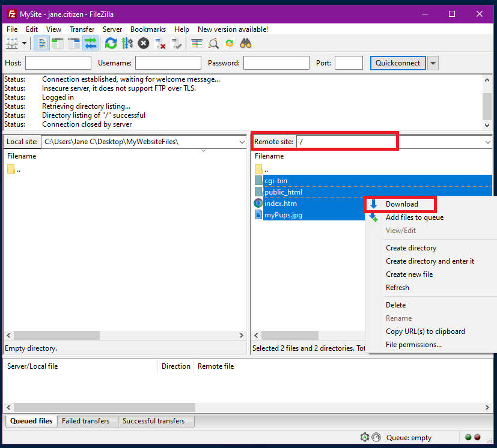Open the Bookmarks menu
497x448 pixels.
[148, 29]
